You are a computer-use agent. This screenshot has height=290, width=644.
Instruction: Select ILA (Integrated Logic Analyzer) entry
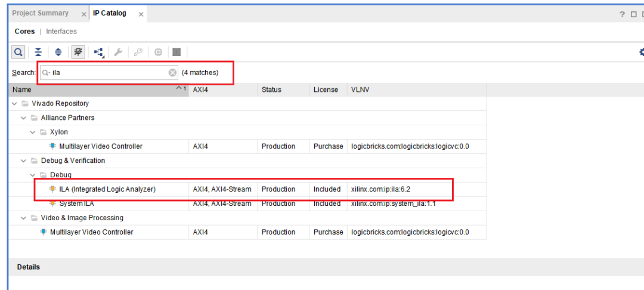[x=107, y=189]
